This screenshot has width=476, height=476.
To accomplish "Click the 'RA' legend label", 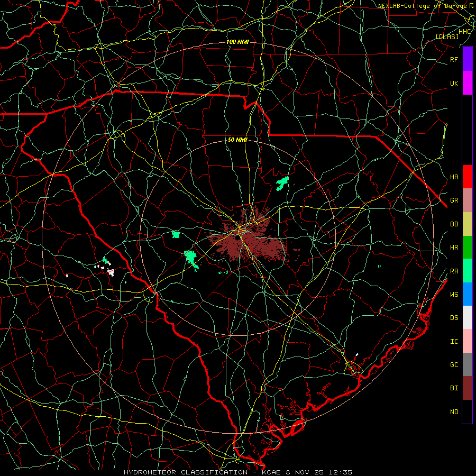I will [x=454, y=271].
